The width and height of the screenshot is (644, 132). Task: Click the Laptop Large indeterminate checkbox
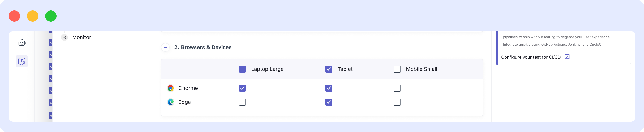[x=242, y=69]
